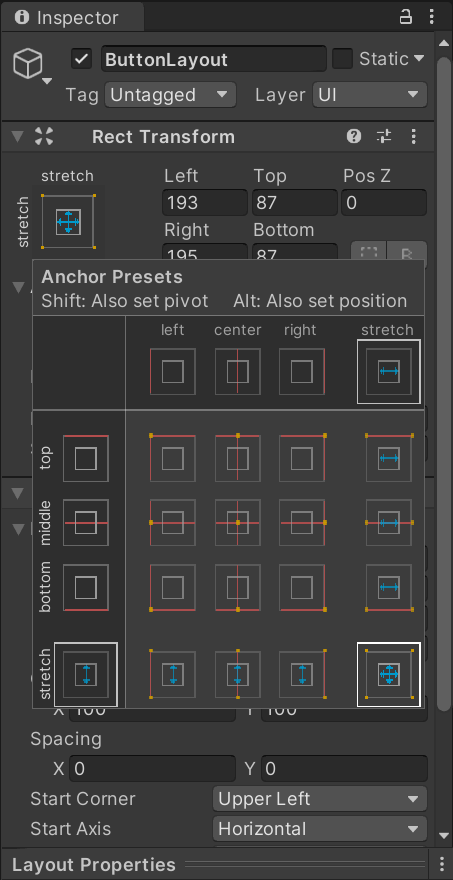The width and height of the screenshot is (453, 880).
Task: Pick the bottom-right anchor preset
Action: (x=302, y=587)
